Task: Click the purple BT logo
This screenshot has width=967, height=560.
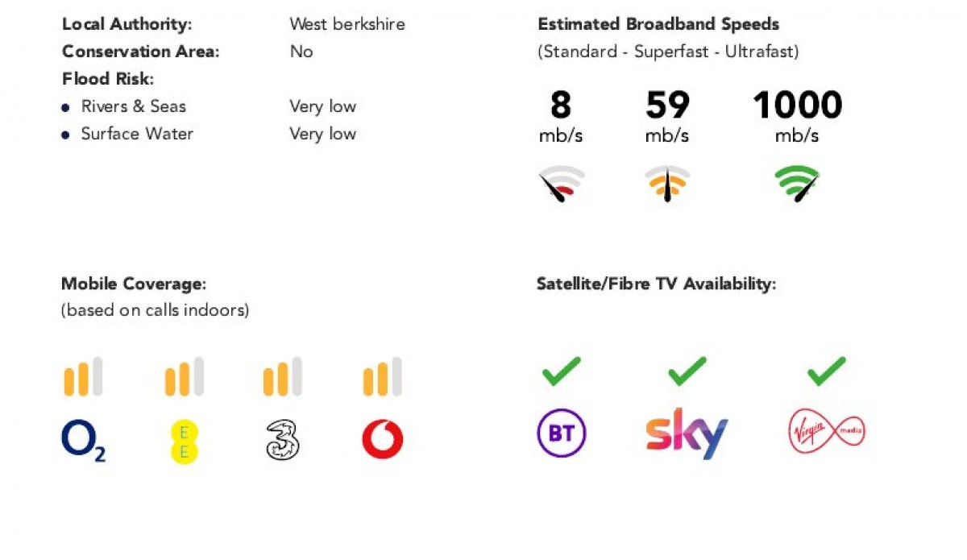Action: coord(561,433)
